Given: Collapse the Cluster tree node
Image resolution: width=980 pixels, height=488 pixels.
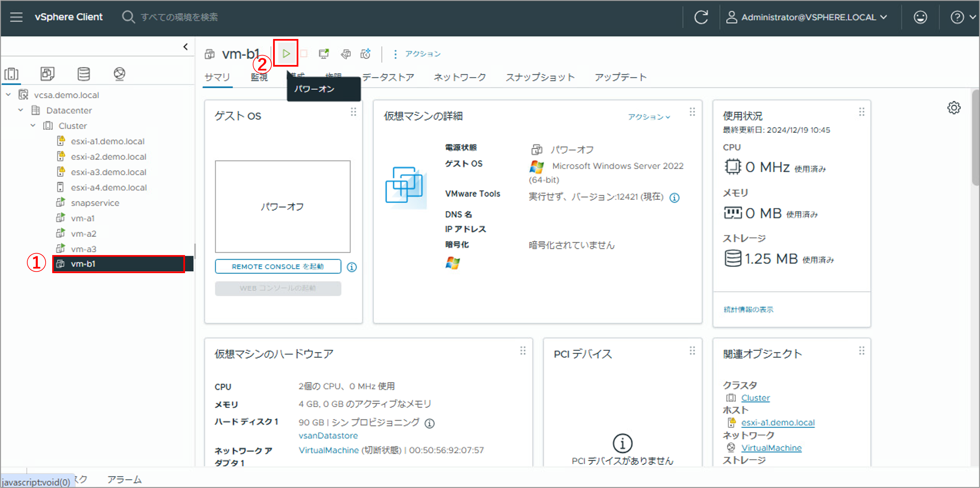Looking at the screenshot, I should [33, 125].
